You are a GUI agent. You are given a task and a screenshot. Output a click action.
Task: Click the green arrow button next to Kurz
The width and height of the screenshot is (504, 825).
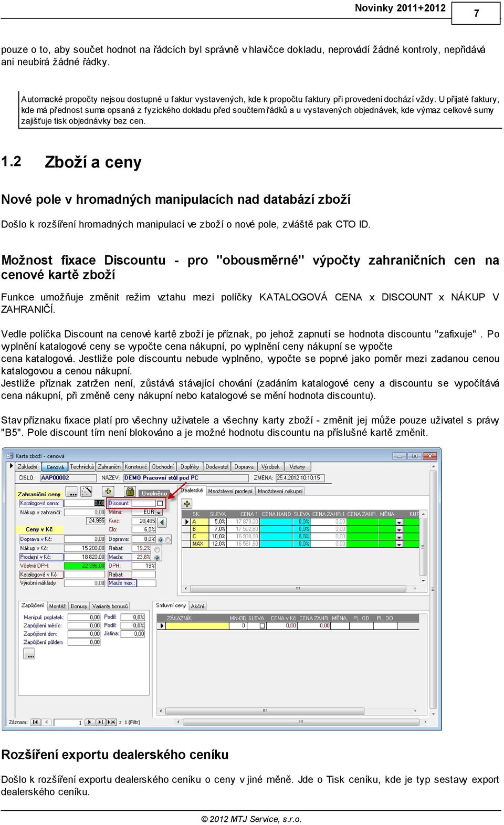click(x=162, y=522)
